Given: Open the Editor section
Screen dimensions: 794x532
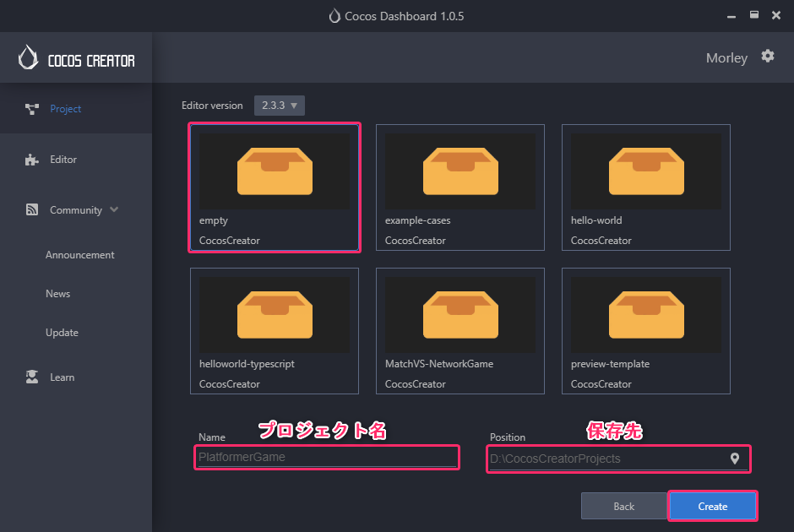Looking at the screenshot, I should (63, 160).
